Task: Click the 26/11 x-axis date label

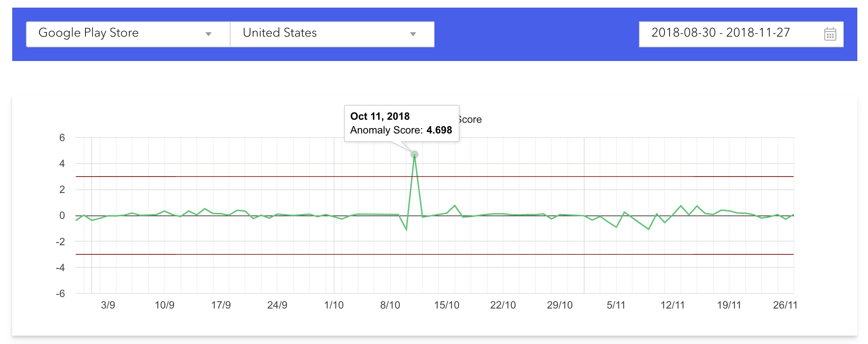Action: (x=785, y=305)
